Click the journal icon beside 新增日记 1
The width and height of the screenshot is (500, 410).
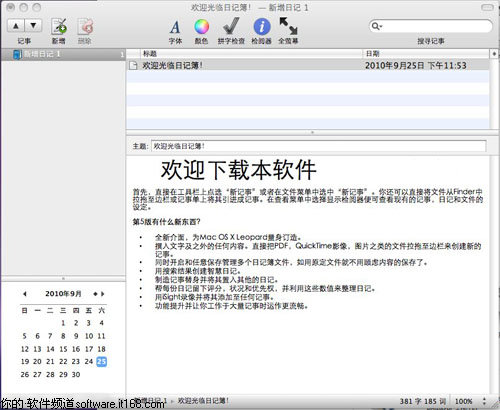point(17,54)
